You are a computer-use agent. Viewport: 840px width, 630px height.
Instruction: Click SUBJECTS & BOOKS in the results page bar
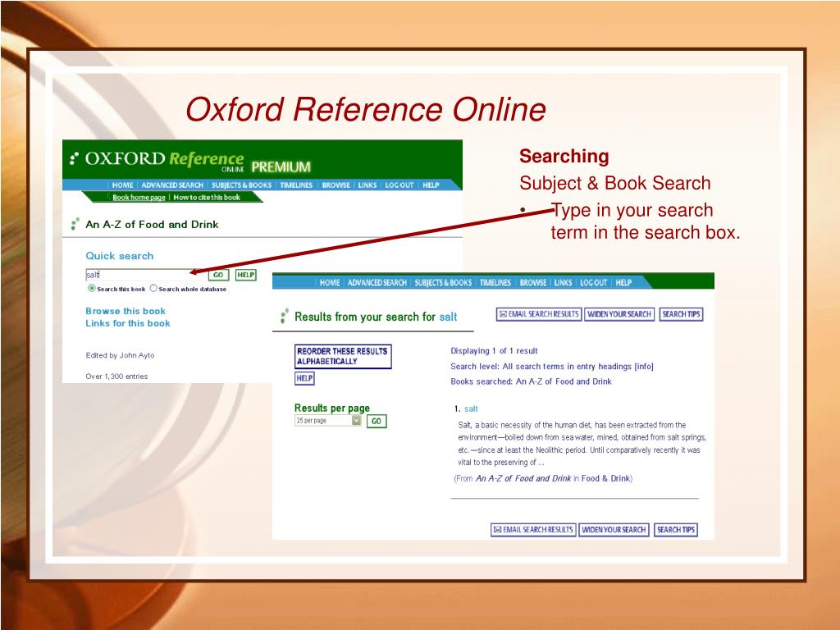pos(443,282)
